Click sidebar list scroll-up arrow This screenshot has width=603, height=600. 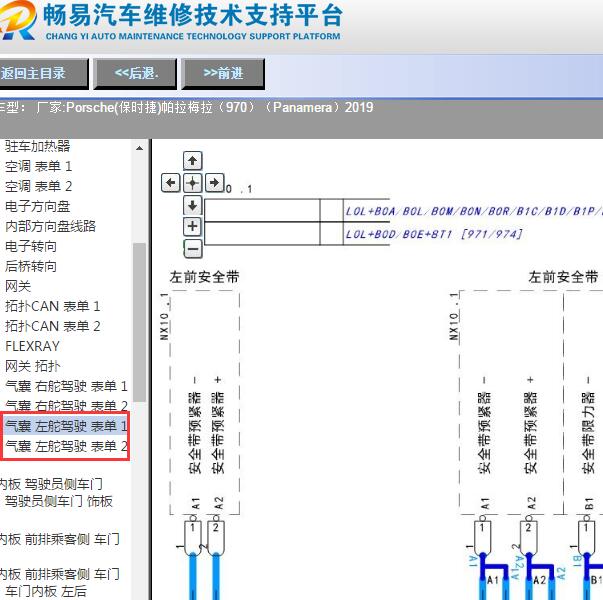(139, 148)
